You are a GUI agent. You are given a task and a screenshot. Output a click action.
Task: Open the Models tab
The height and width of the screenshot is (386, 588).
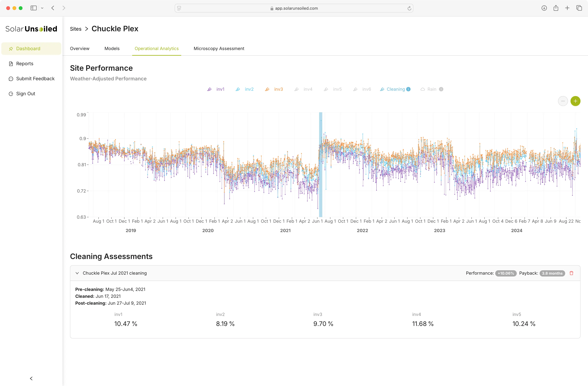coord(112,48)
